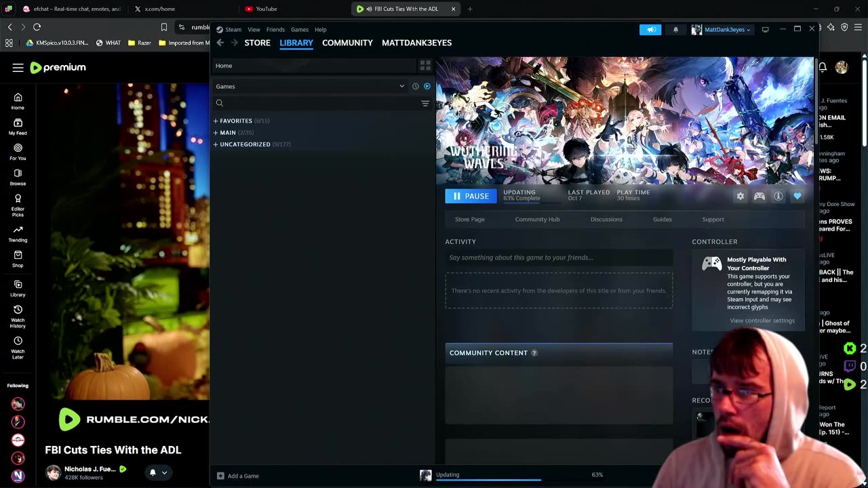
Task: Expand UNCATEGORIZED collection in library
Action: 216,144
